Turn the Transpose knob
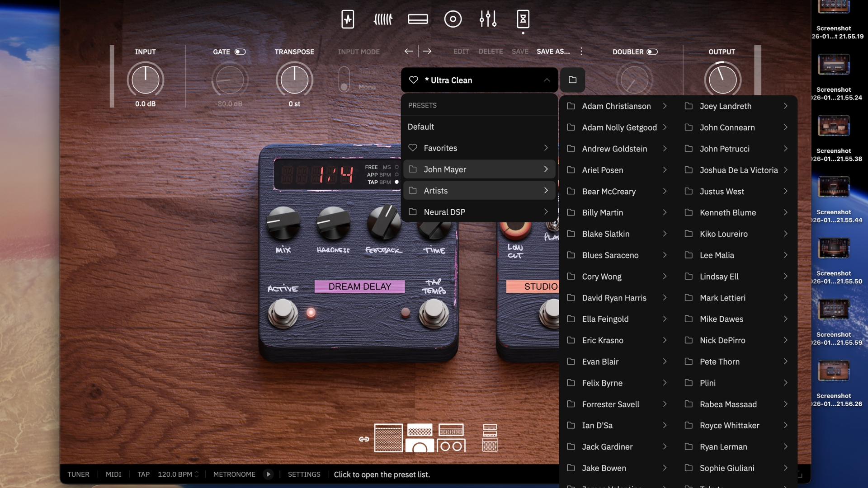The image size is (868, 488). click(294, 80)
